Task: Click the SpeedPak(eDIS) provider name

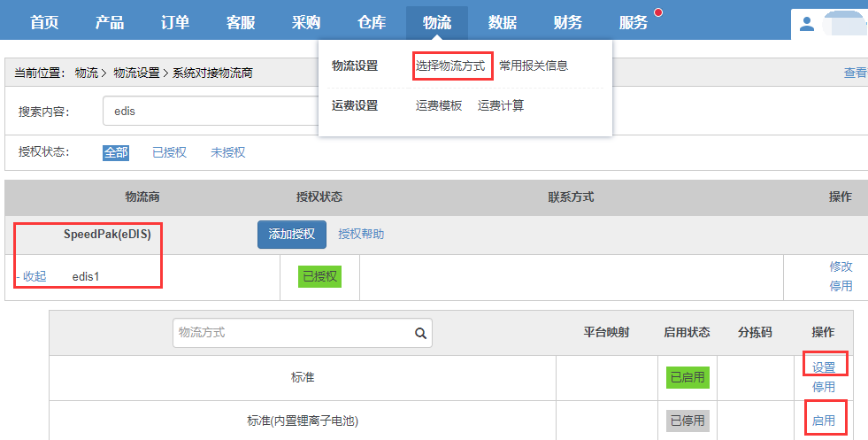Action: (107, 234)
